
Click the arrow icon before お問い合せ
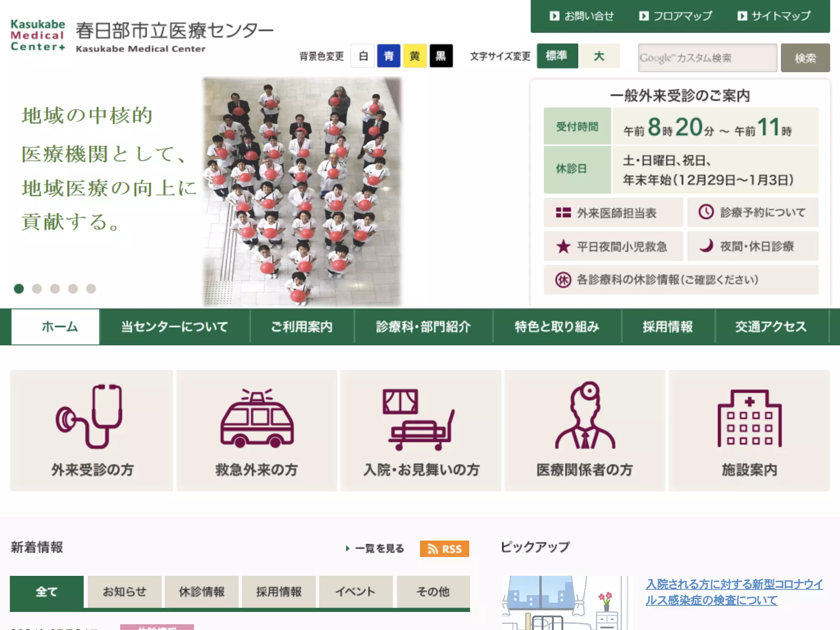(x=554, y=16)
